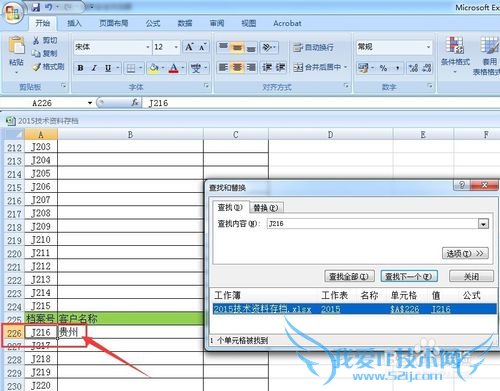Increase decimal places
This screenshot has height=391, width=500.
click(x=413, y=68)
